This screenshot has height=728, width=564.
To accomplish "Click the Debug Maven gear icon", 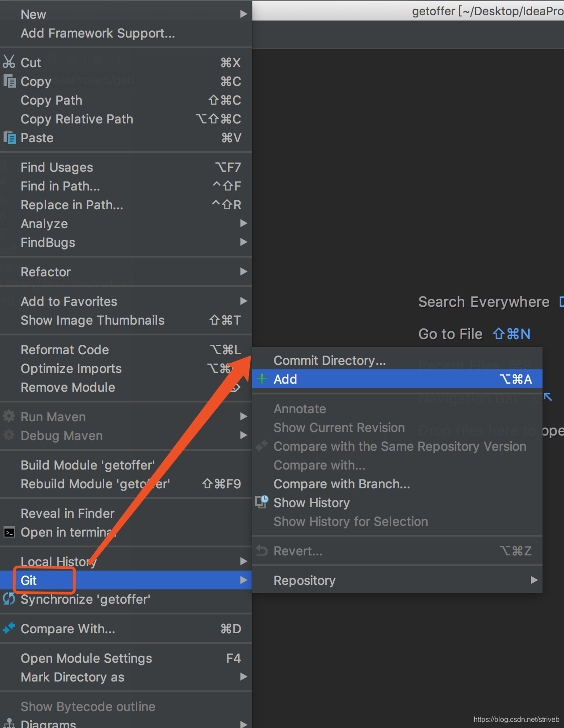I will point(9,435).
